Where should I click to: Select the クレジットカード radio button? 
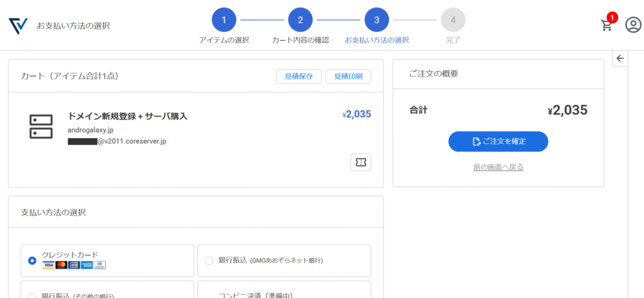pos(32,261)
